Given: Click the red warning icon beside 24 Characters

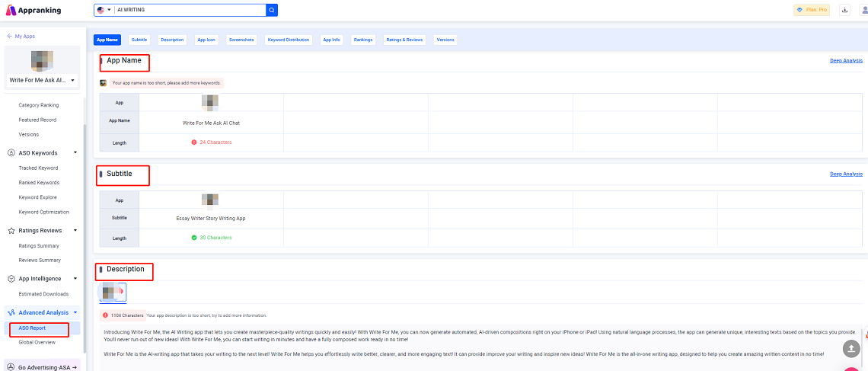Looking at the screenshot, I should click(x=193, y=142).
